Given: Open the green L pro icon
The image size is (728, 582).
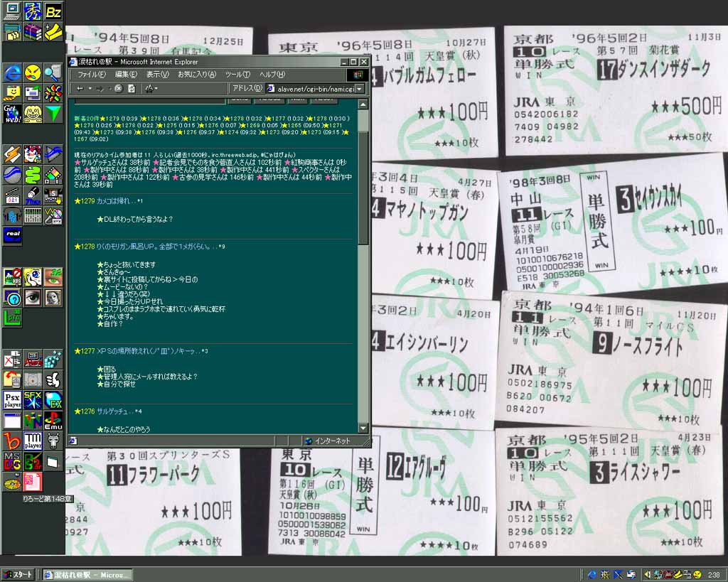Looking at the screenshot, I should pos(12,318).
